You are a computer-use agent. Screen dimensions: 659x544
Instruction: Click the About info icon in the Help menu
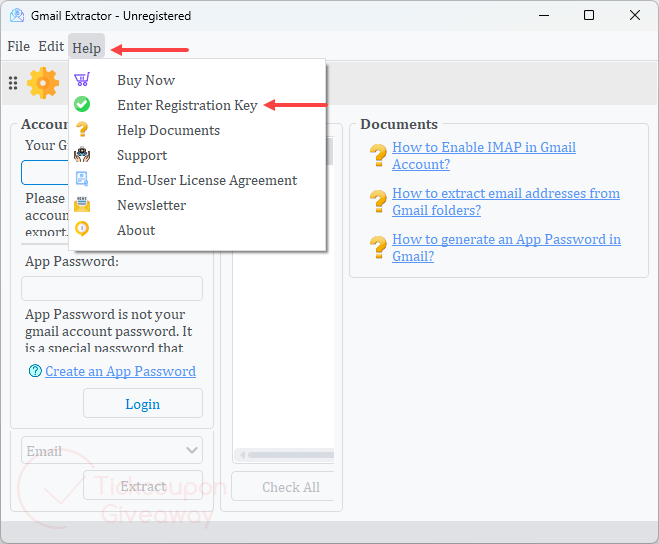click(82, 229)
